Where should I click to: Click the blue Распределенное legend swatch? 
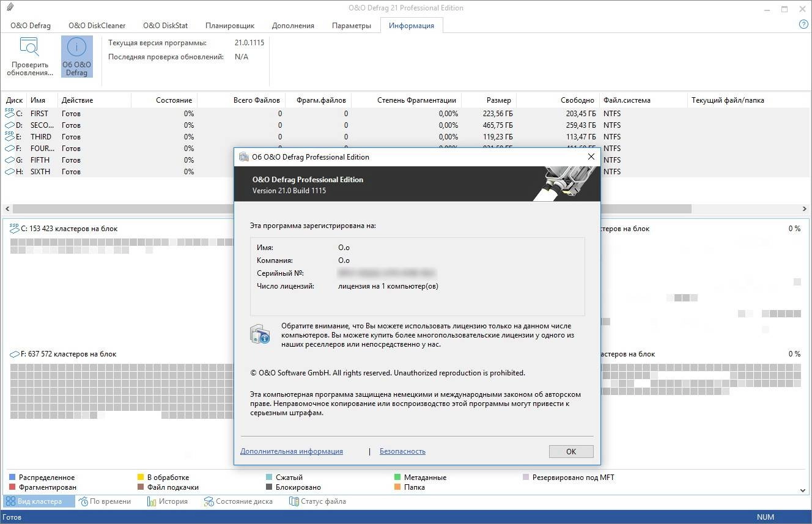12,477
